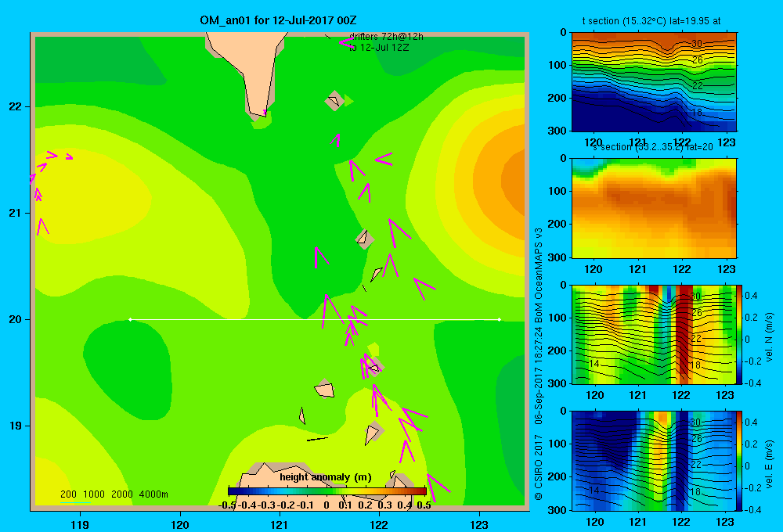The image size is (783, 532).
Task: Click latitude label 19 on the main map
Action: (x=16, y=426)
